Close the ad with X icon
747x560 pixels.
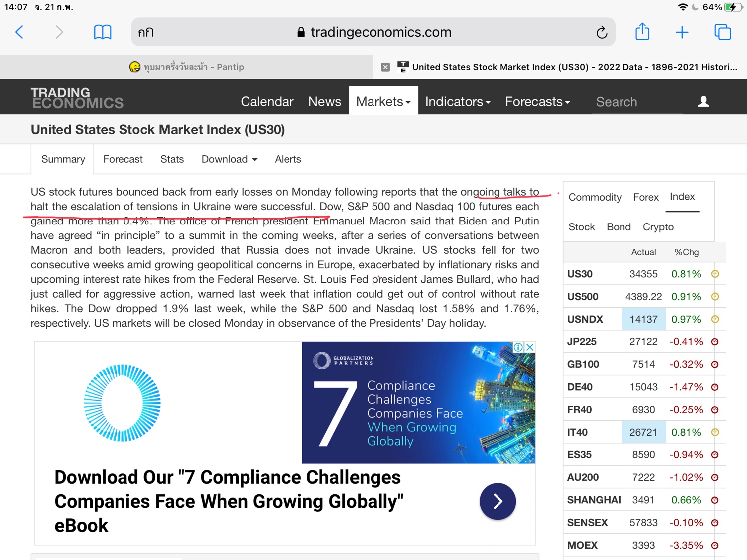tap(530, 347)
